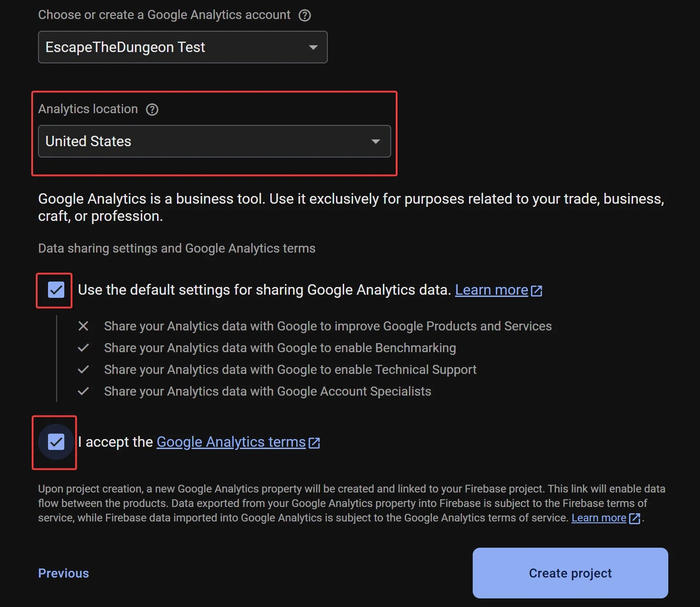Open help for Google Analytics account chooser

click(305, 15)
